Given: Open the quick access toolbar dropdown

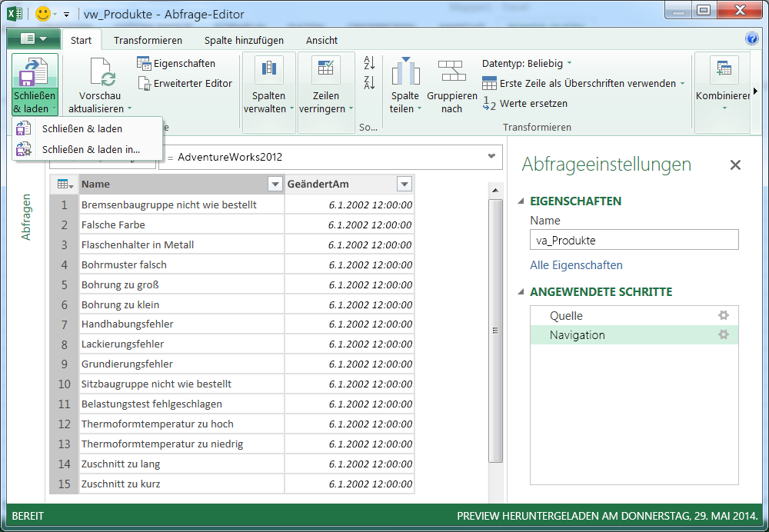Looking at the screenshot, I should (x=67, y=14).
